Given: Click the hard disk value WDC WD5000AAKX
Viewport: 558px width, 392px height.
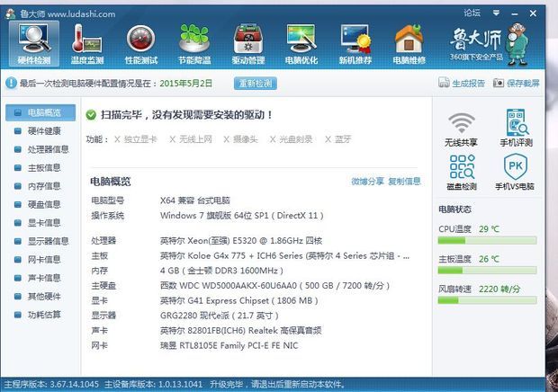Looking at the screenshot, I should click(274, 286).
